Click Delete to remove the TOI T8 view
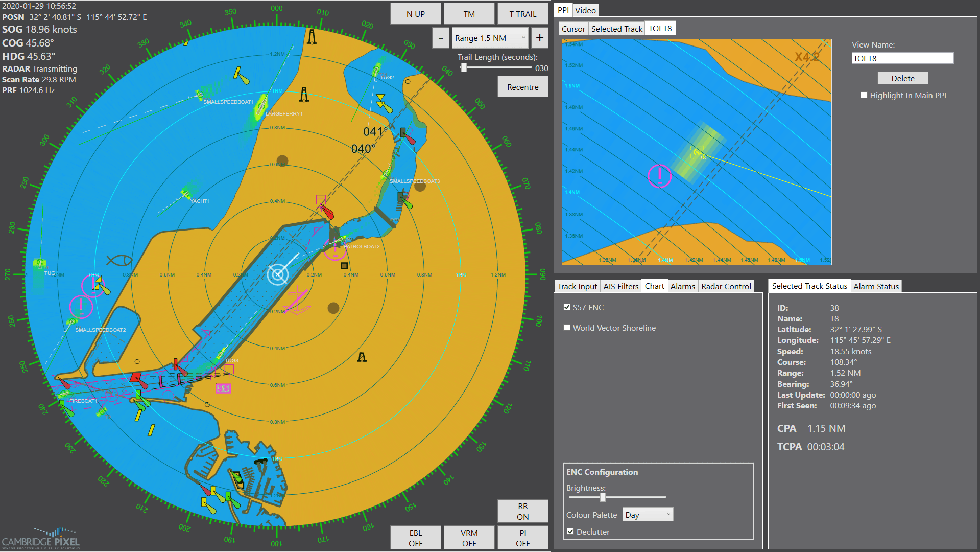The width and height of the screenshot is (980, 552). click(902, 78)
